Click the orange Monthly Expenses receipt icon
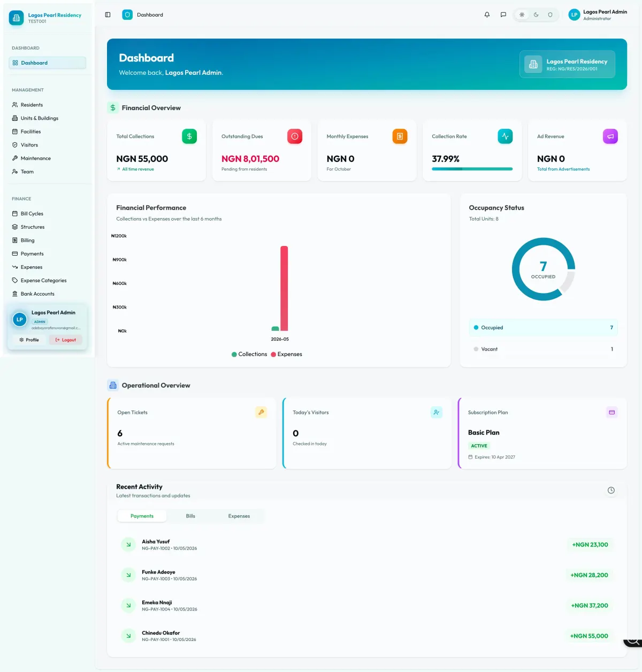Viewport: 642px width, 672px height. point(400,136)
